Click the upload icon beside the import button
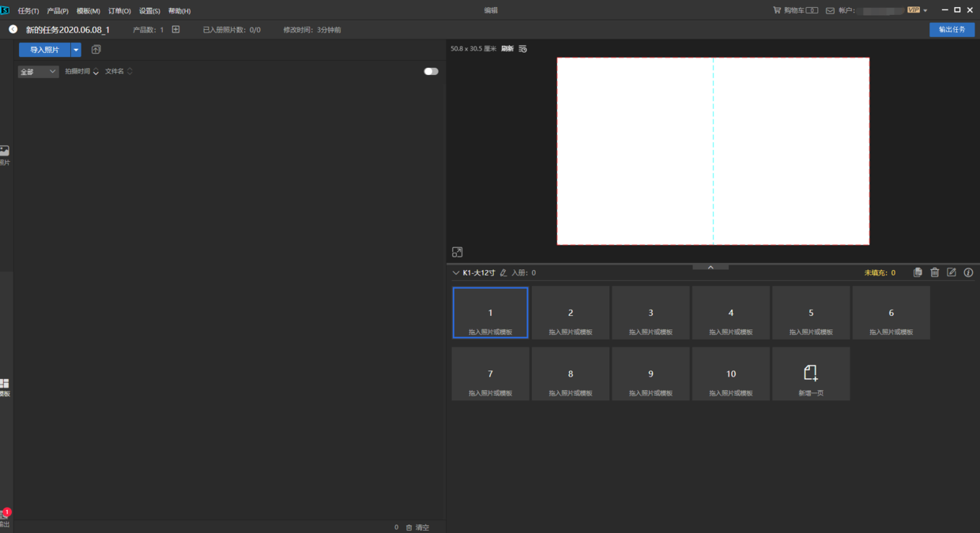The width and height of the screenshot is (980, 533). tap(96, 50)
